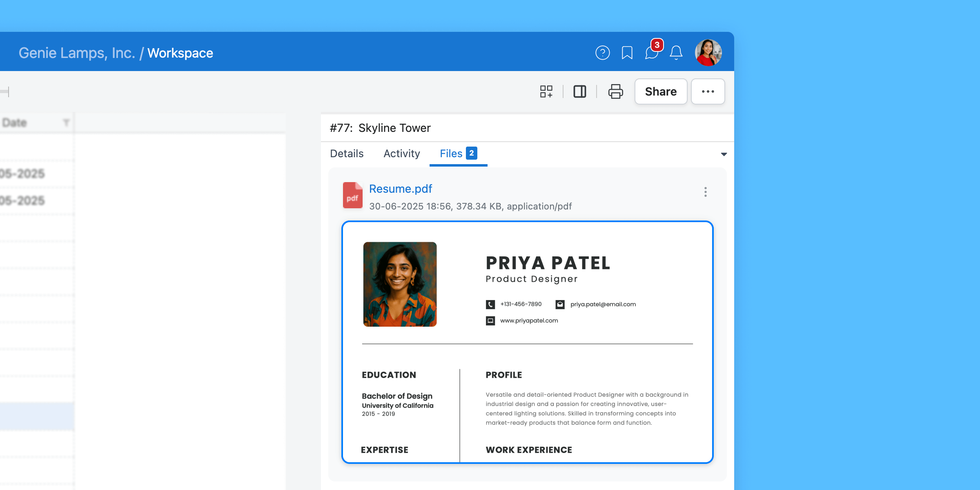Click the Date column filter icon
The width and height of the screenshot is (980, 490).
pos(66,122)
